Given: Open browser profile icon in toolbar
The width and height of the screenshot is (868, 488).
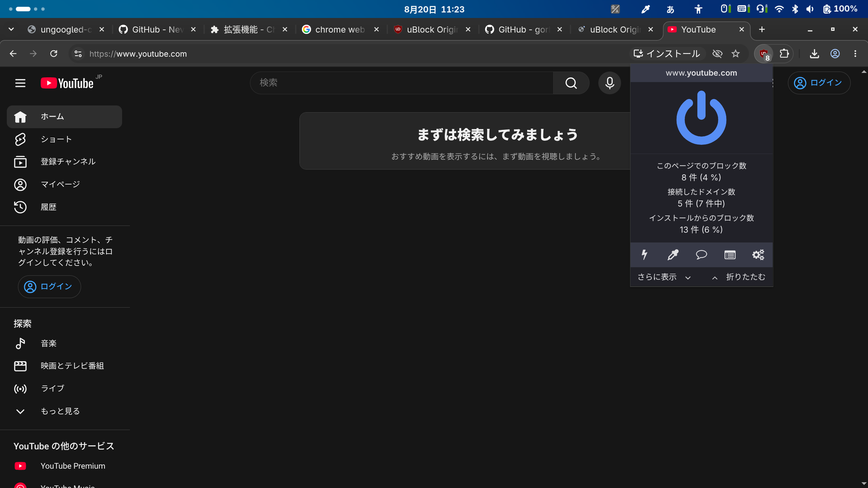Looking at the screenshot, I should coord(835,54).
